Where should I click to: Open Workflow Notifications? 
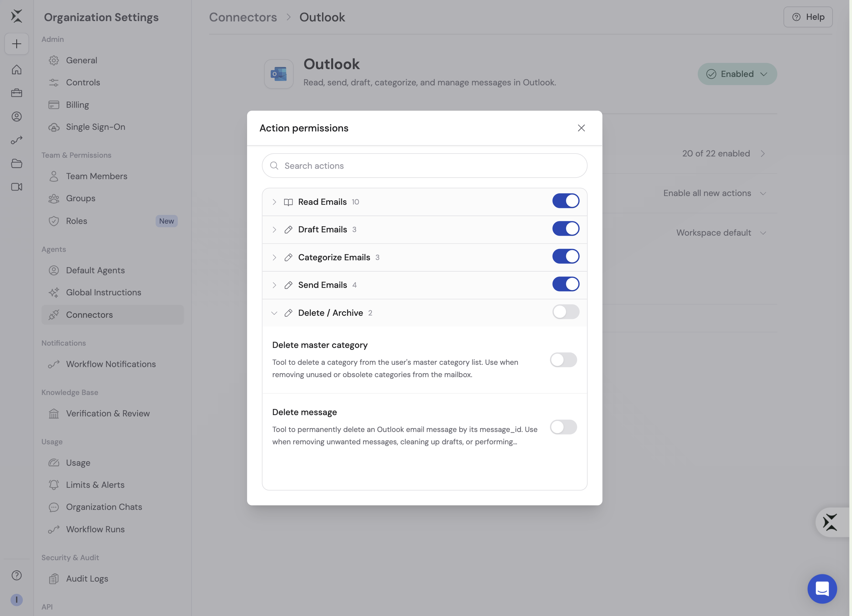[113, 364]
